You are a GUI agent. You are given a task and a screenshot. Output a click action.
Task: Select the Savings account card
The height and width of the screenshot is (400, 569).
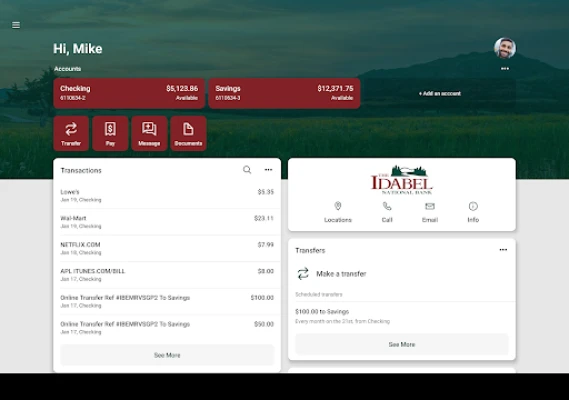pyautogui.click(x=284, y=93)
